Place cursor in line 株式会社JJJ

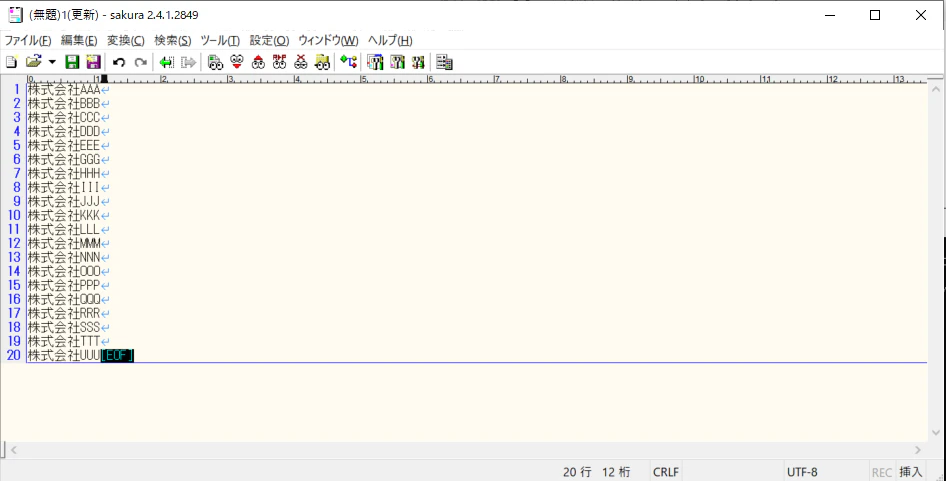[x=64, y=201]
